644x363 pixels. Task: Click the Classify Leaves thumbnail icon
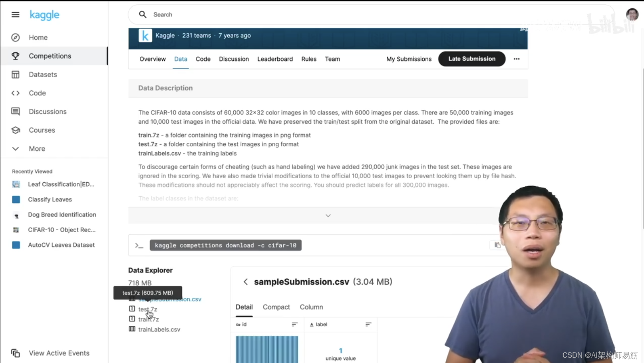click(x=16, y=199)
